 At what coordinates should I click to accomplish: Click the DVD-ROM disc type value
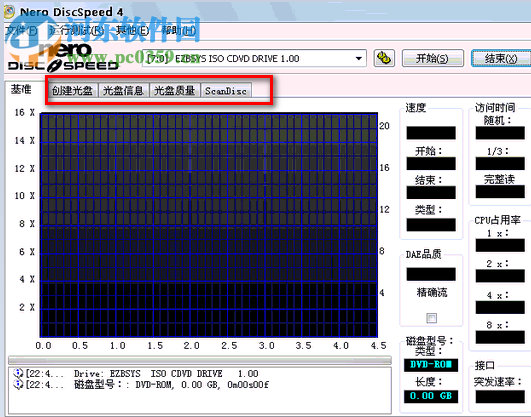tap(431, 365)
